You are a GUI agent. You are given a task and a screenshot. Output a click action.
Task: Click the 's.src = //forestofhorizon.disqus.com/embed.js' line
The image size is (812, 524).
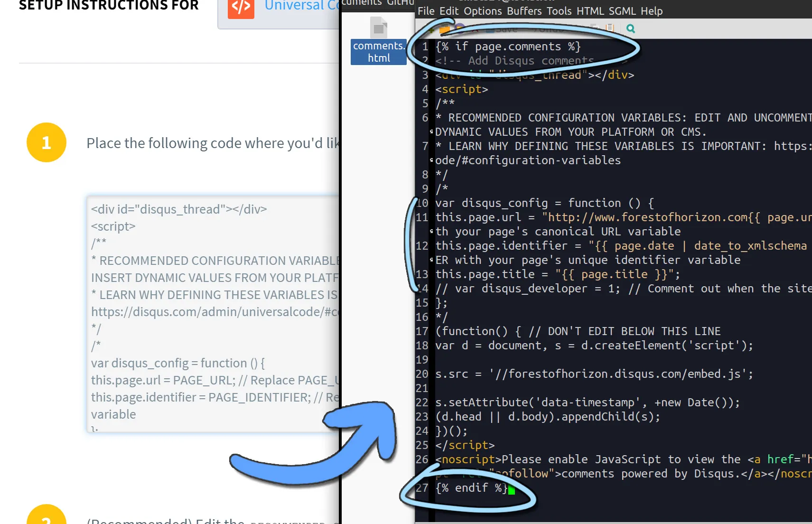click(x=594, y=374)
